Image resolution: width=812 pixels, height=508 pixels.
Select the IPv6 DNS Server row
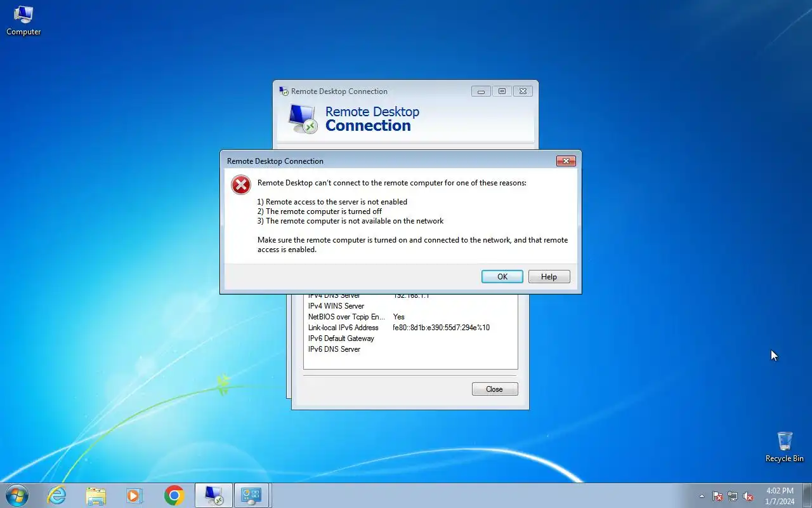coord(410,349)
